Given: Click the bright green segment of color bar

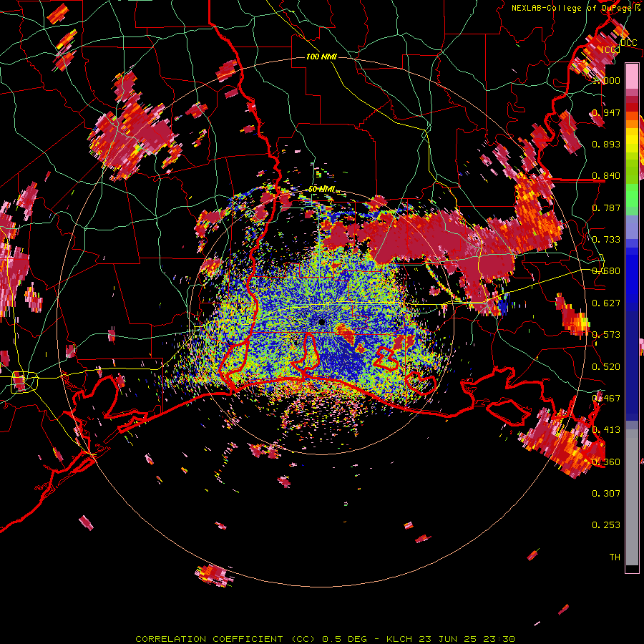Looking at the screenshot, I should coord(632,195).
